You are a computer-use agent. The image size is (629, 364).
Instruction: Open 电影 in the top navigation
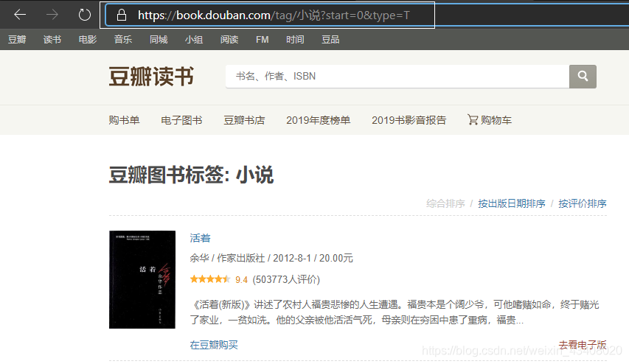(88, 39)
